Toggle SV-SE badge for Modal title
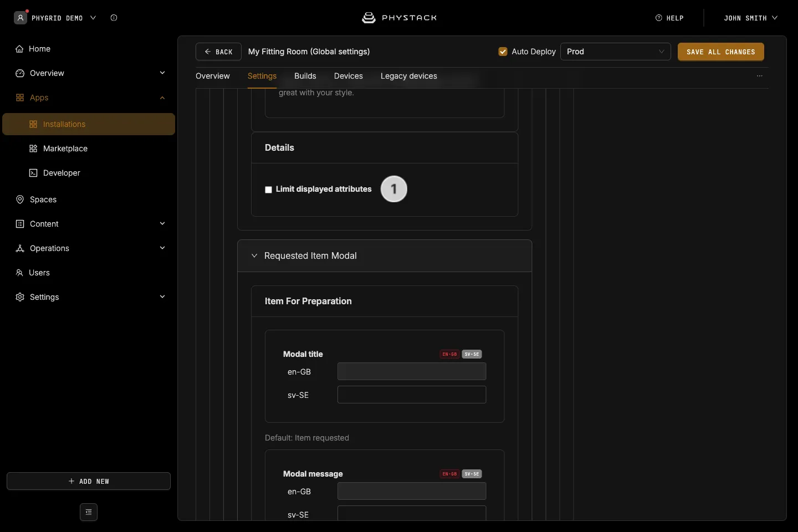The image size is (798, 532). [x=472, y=354]
